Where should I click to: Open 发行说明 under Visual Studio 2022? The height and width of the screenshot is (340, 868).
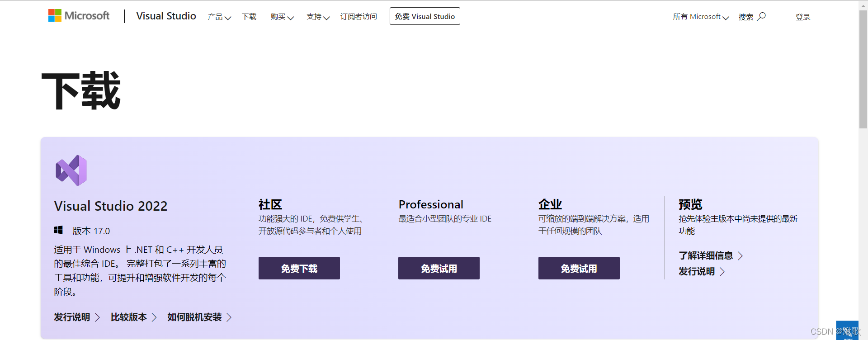tap(77, 317)
